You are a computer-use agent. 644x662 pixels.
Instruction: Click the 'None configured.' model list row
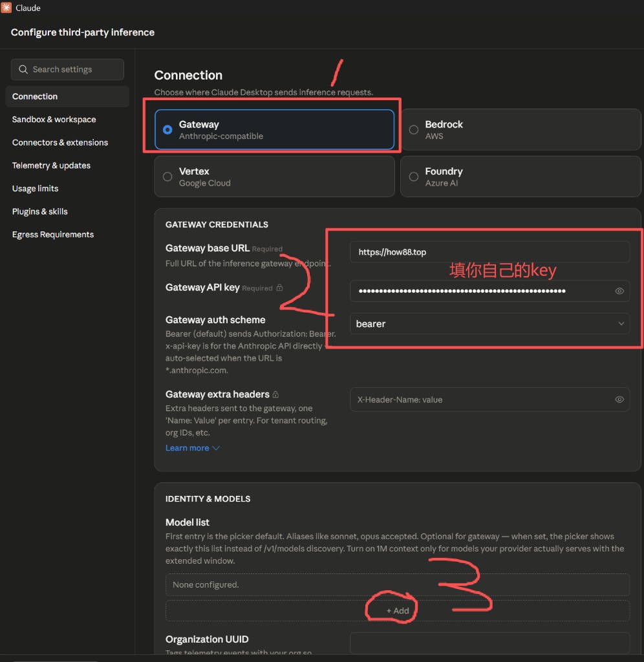click(398, 584)
